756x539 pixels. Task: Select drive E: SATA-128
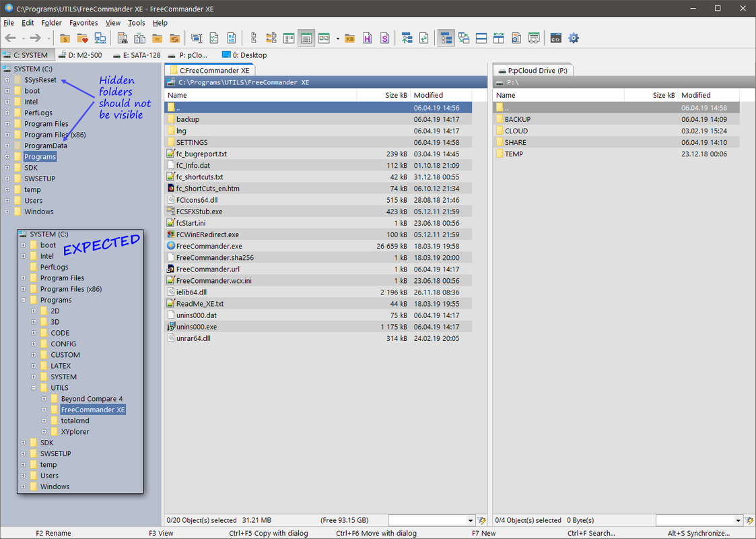click(137, 55)
